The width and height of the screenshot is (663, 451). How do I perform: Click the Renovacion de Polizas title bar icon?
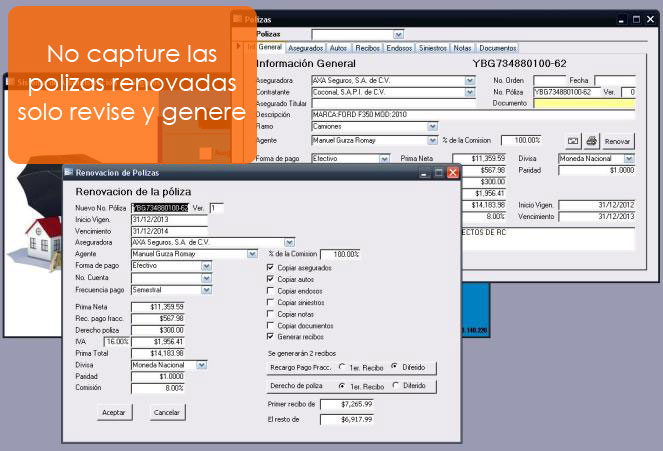tap(69, 173)
